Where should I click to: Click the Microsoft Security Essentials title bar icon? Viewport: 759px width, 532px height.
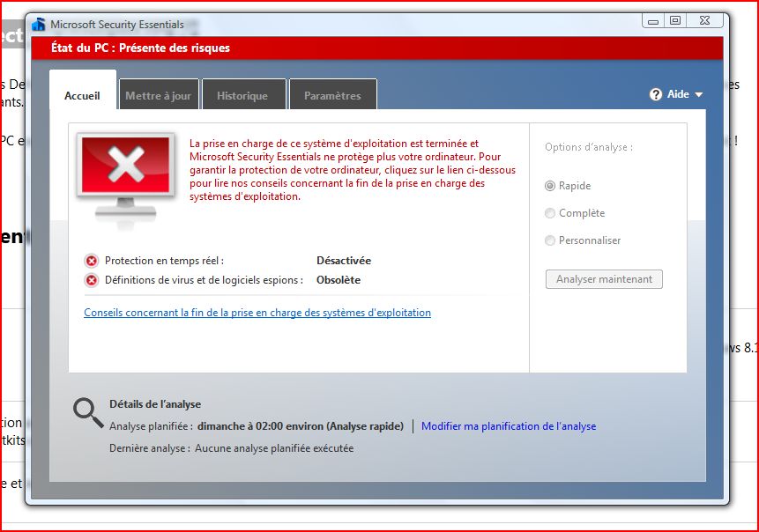39,24
